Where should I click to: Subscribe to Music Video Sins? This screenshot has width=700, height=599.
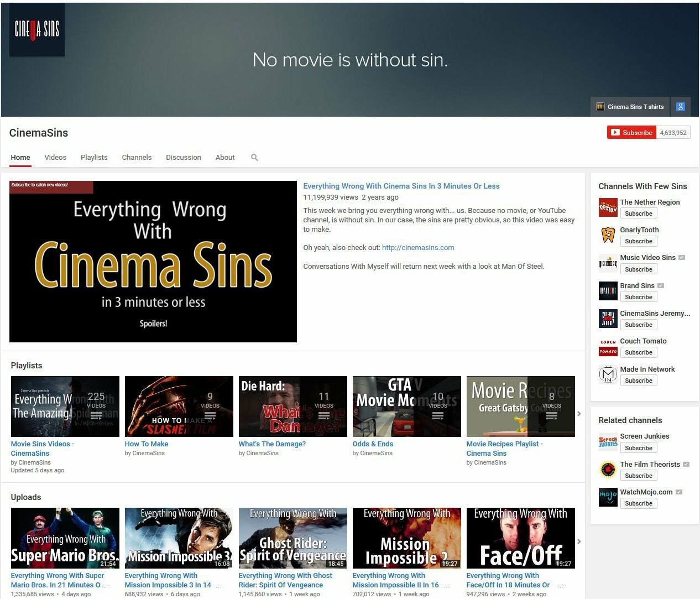[639, 269]
